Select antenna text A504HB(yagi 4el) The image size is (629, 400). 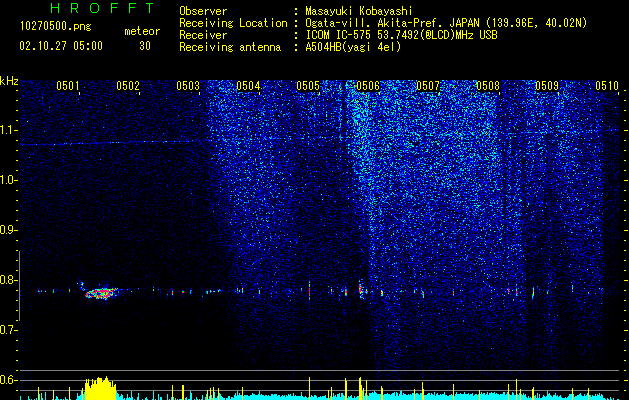click(353, 47)
